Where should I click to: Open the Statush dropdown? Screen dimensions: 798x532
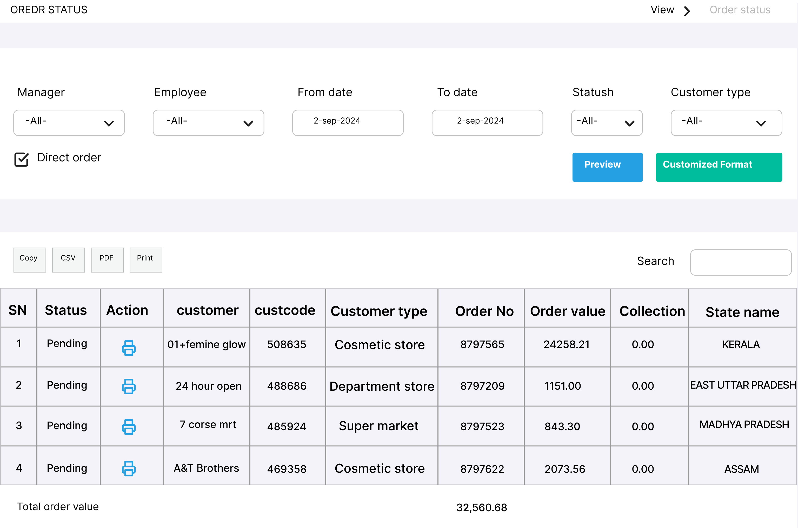pos(607,123)
